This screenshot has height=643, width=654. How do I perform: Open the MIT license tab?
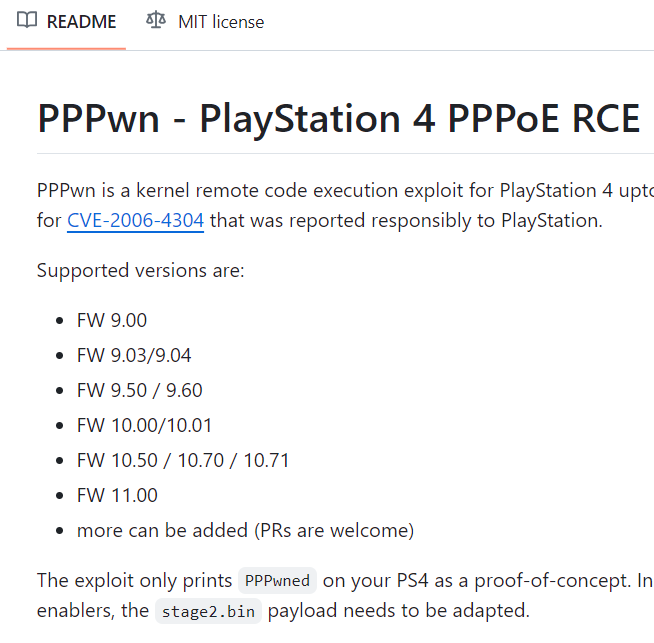pyautogui.click(x=205, y=22)
